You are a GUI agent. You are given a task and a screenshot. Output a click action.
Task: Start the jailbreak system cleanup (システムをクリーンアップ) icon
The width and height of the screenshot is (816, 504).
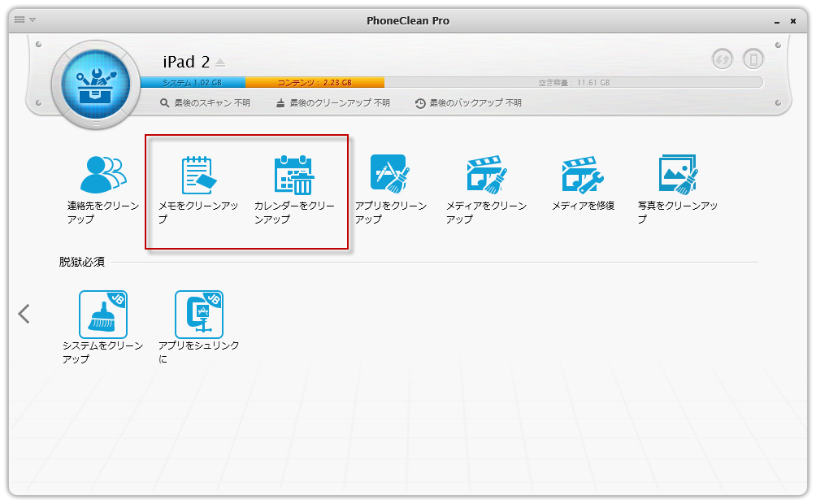103,315
